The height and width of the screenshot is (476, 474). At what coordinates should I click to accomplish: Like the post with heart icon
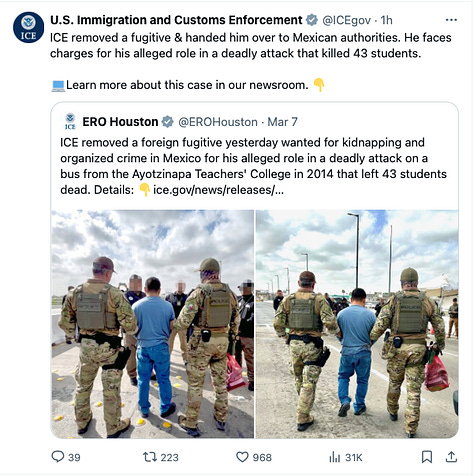(x=242, y=457)
